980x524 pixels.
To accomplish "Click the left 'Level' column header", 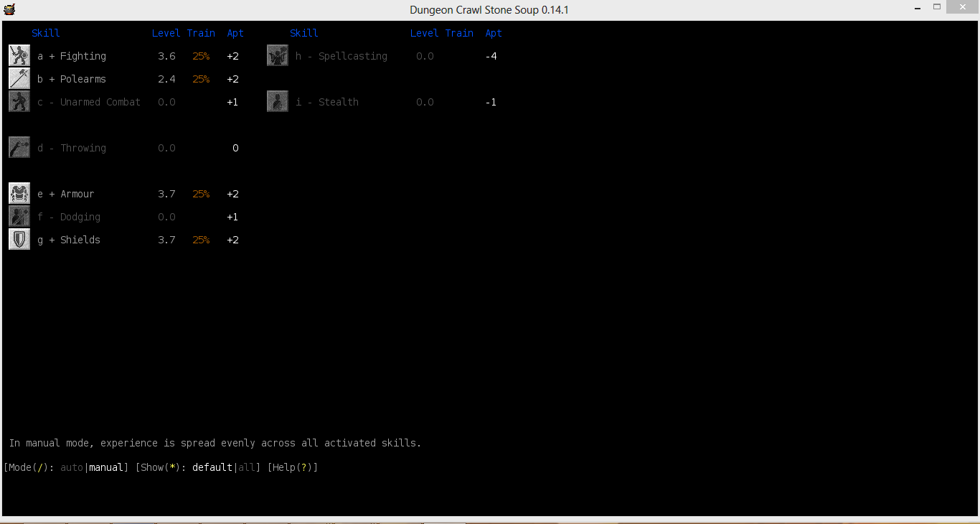I will tap(166, 33).
